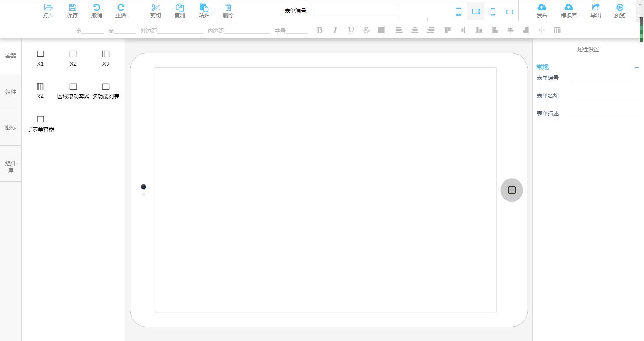
Task: Align elements to horizontal center
Action: click(510, 30)
